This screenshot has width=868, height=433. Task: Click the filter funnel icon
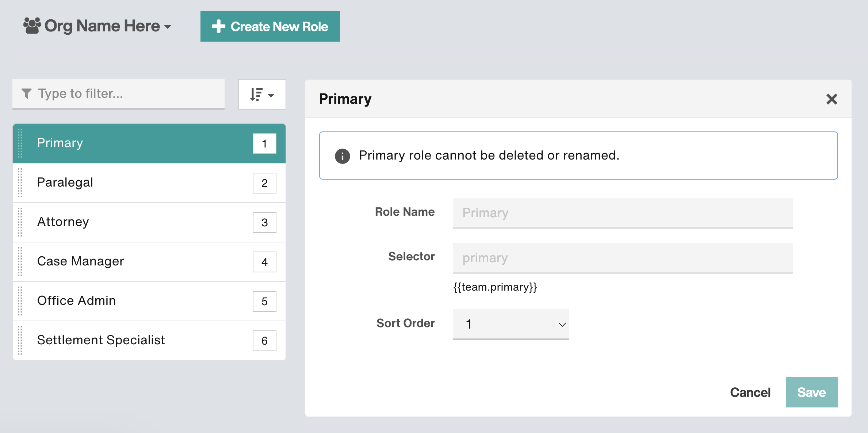(27, 94)
